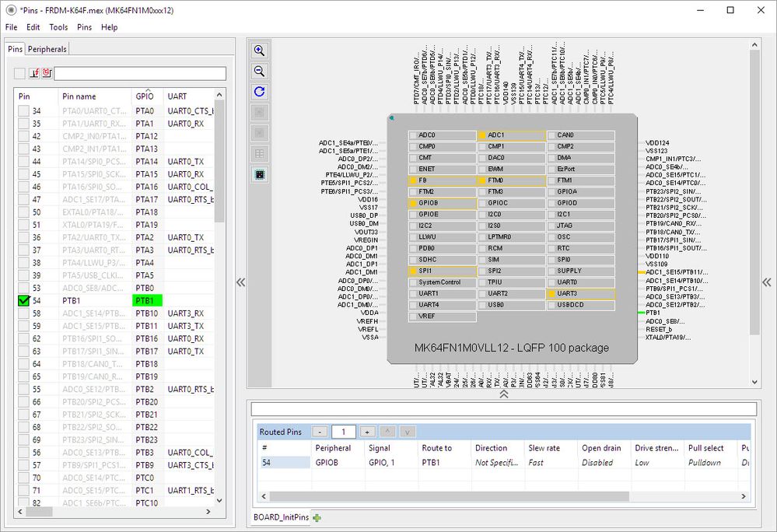Click the green PTB1 GPIO cell
Image resolution: width=777 pixels, height=532 pixels.
tap(147, 301)
